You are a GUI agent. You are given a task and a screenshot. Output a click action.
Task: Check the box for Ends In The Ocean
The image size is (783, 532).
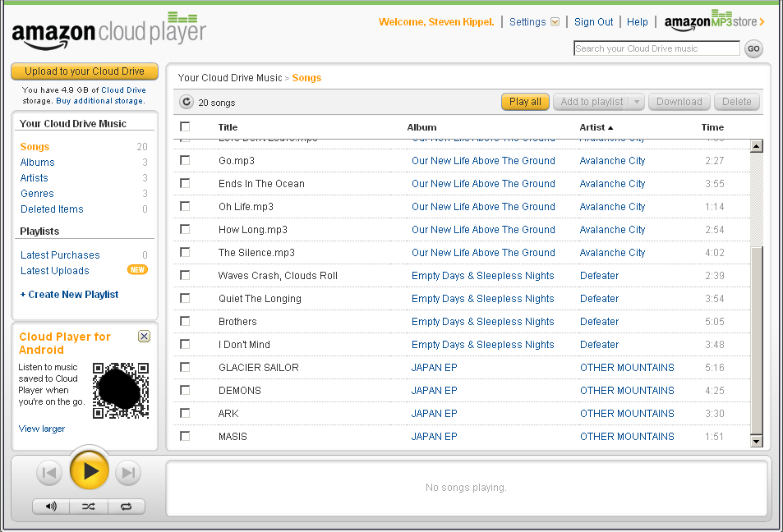[185, 183]
